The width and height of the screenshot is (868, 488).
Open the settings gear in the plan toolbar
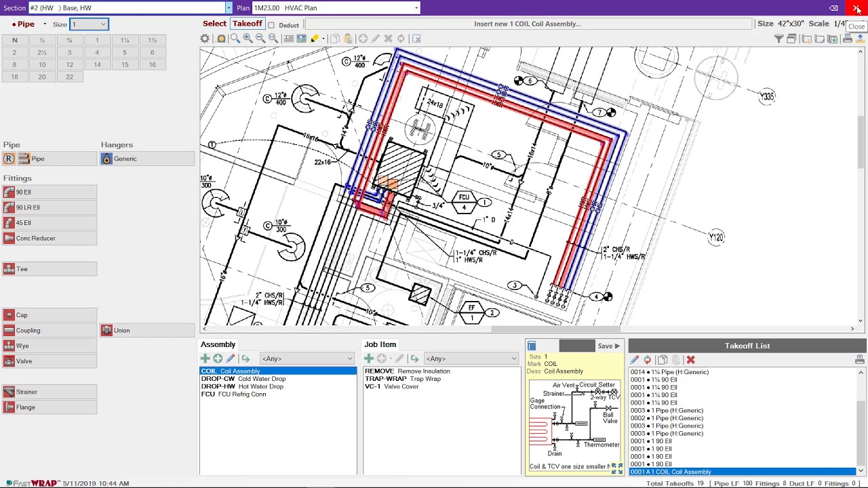[205, 39]
